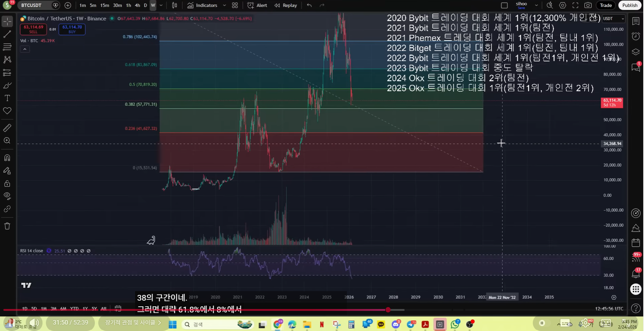Click the red SELL 63,114.69 button

(x=33, y=29)
